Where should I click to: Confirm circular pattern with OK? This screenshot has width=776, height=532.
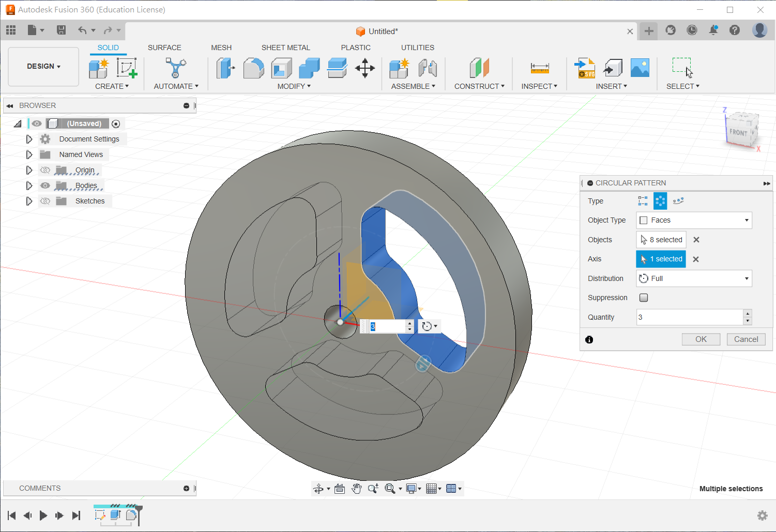(701, 339)
